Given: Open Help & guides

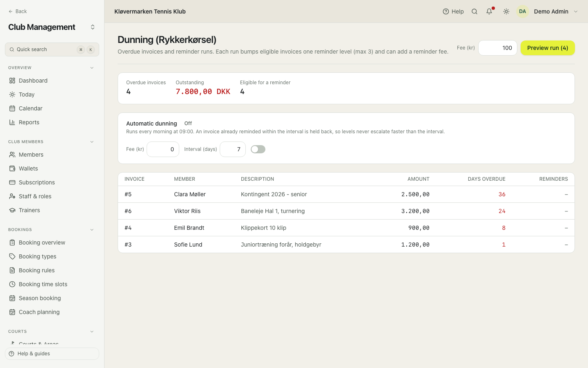Looking at the screenshot, I should coord(52,354).
